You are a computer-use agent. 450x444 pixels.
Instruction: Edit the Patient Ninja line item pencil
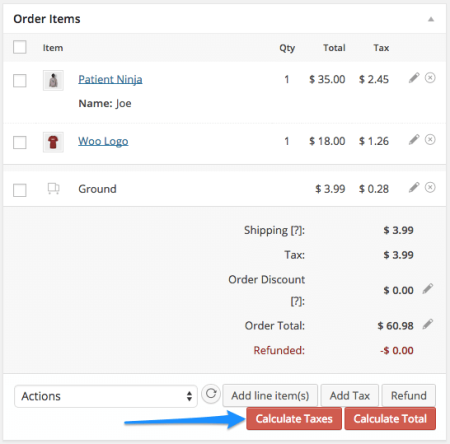click(x=414, y=78)
